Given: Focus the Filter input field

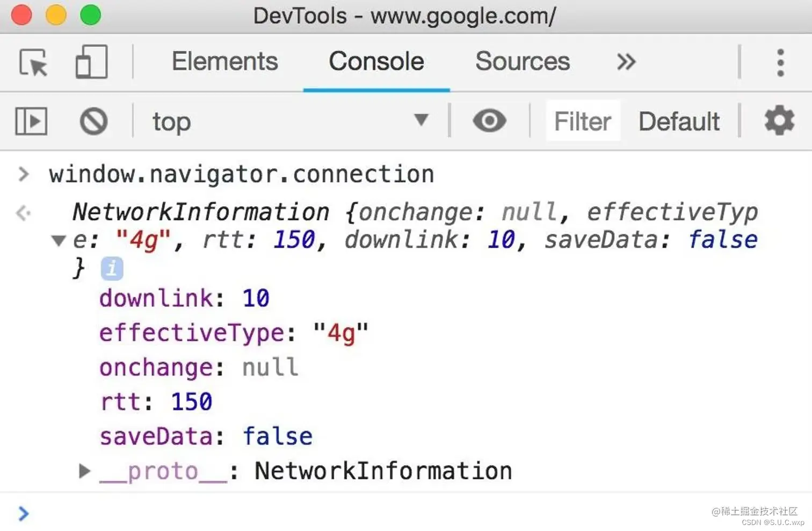Looking at the screenshot, I should click(583, 121).
